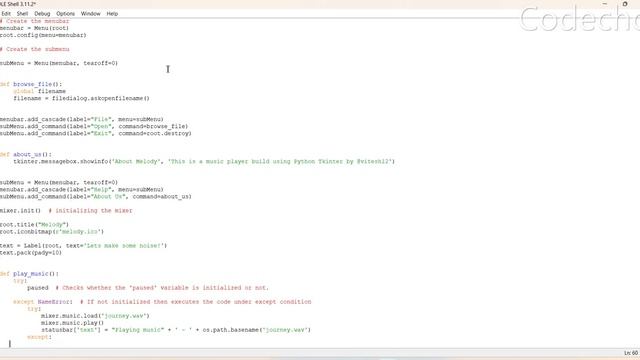Click the 'mixer.music.load' line
Screen dimensions: 640x360
click(x=95, y=316)
